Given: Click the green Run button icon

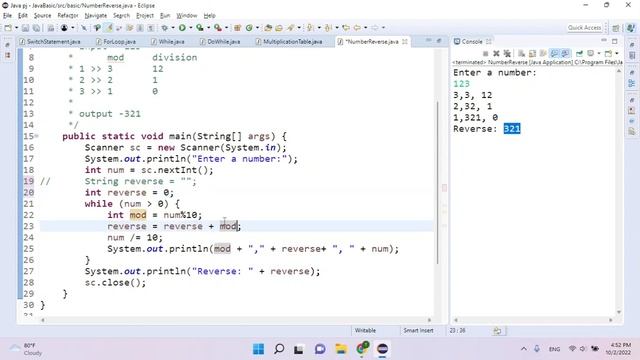Looking at the screenshot, I should (x=182, y=28).
